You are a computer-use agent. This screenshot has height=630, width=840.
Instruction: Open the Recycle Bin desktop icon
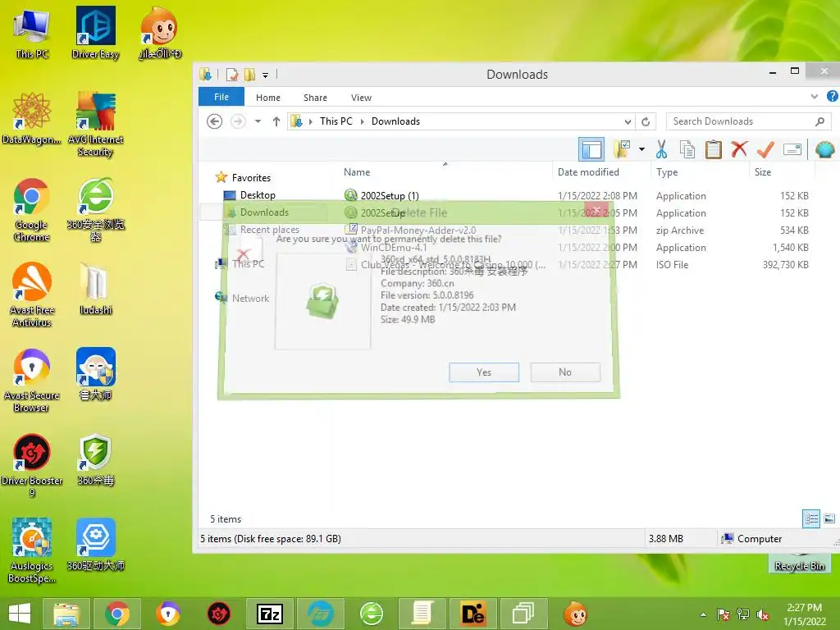[x=799, y=563]
